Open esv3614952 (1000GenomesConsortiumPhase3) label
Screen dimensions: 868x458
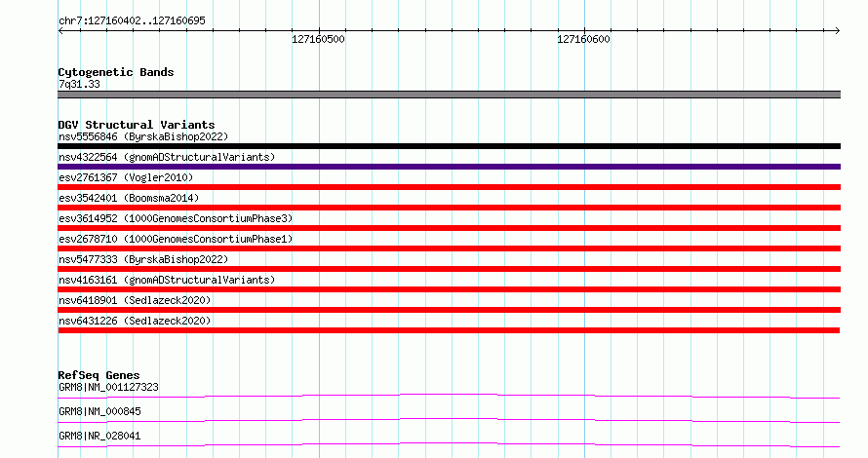click(176, 219)
